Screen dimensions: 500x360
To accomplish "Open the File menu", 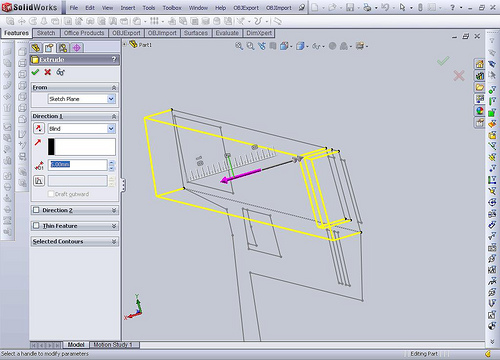I will (x=74, y=8).
